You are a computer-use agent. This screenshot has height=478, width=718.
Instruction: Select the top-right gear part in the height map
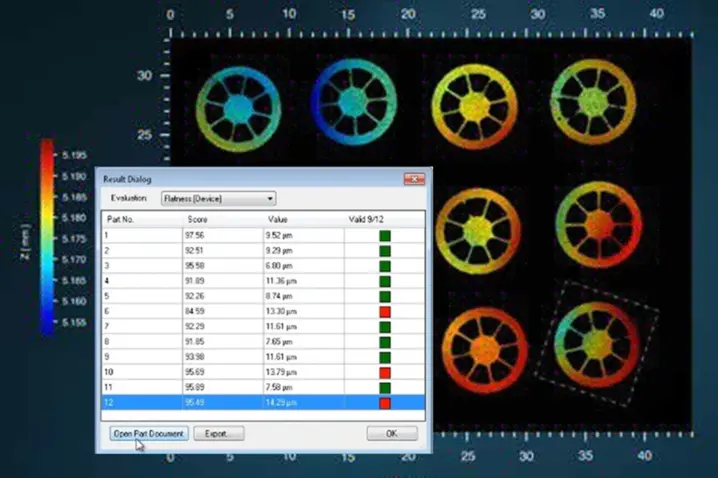click(x=592, y=104)
